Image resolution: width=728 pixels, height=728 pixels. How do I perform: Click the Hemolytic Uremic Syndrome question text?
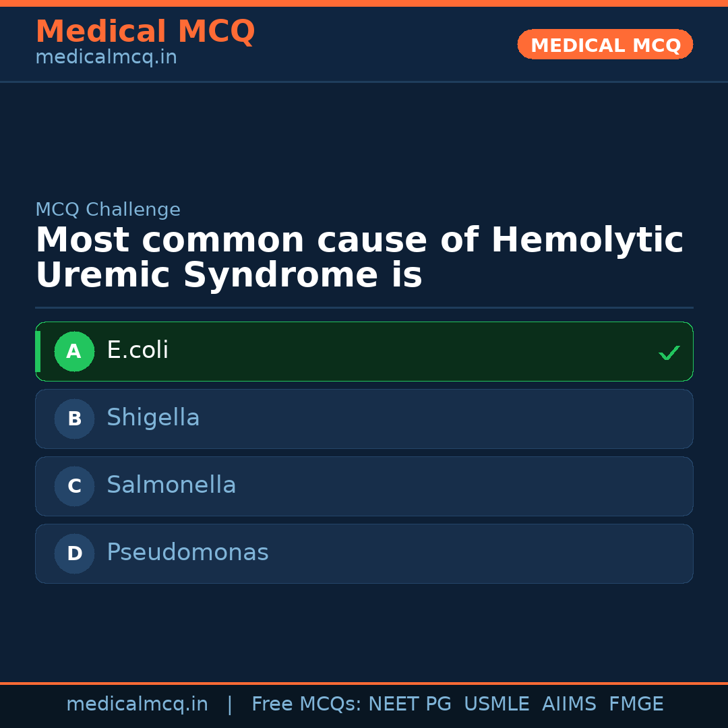pyautogui.click(x=359, y=258)
